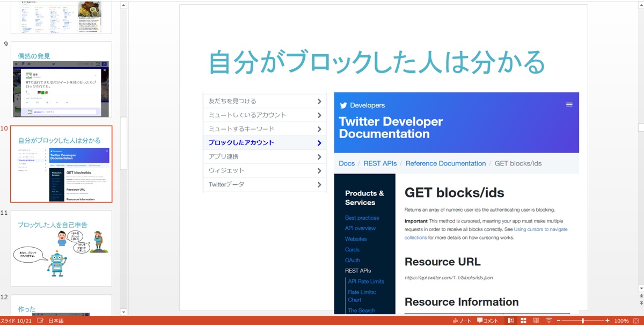Click the Resource URL heading

tap(442, 262)
